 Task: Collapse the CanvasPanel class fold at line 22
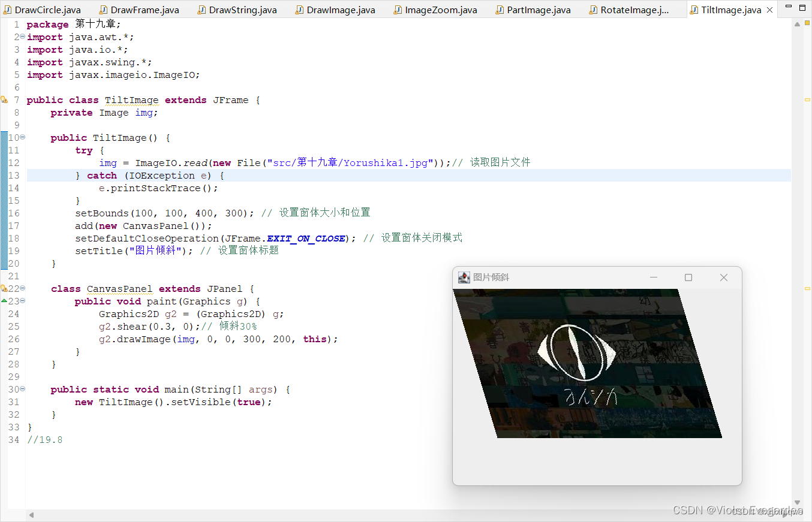22,289
